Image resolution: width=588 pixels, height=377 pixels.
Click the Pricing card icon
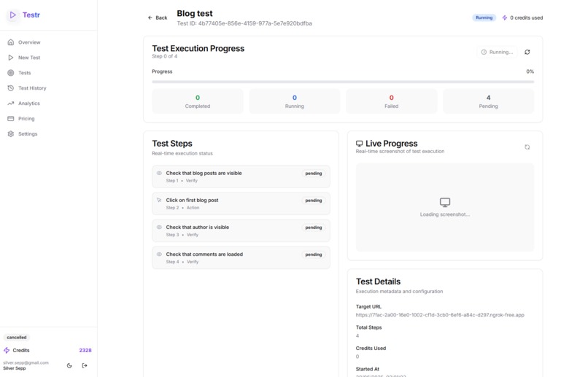pyautogui.click(x=11, y=119)
